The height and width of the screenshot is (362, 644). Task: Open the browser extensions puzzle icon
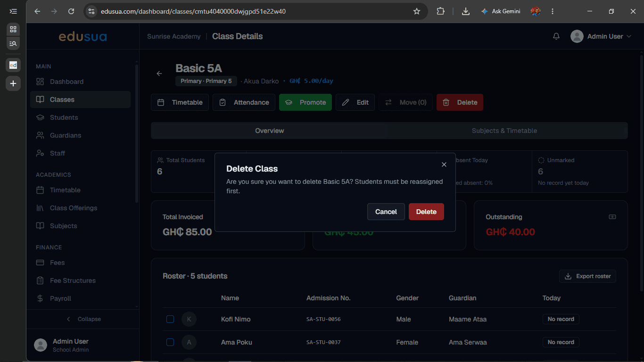point(440,11)
